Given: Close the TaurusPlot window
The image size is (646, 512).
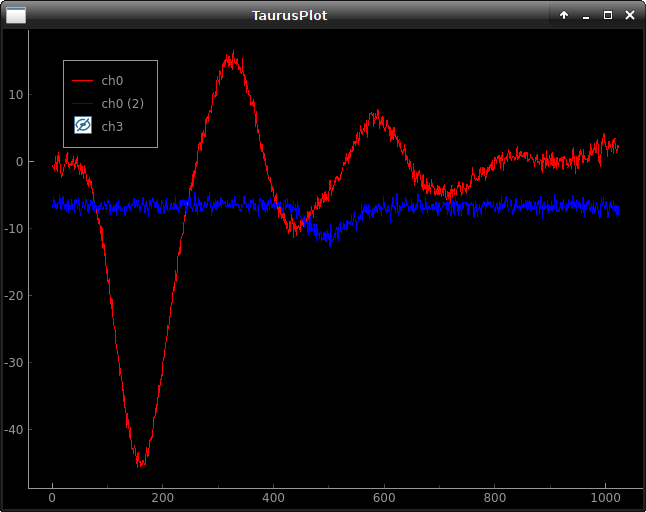Looking at the screenshot, I should (629, 15).
